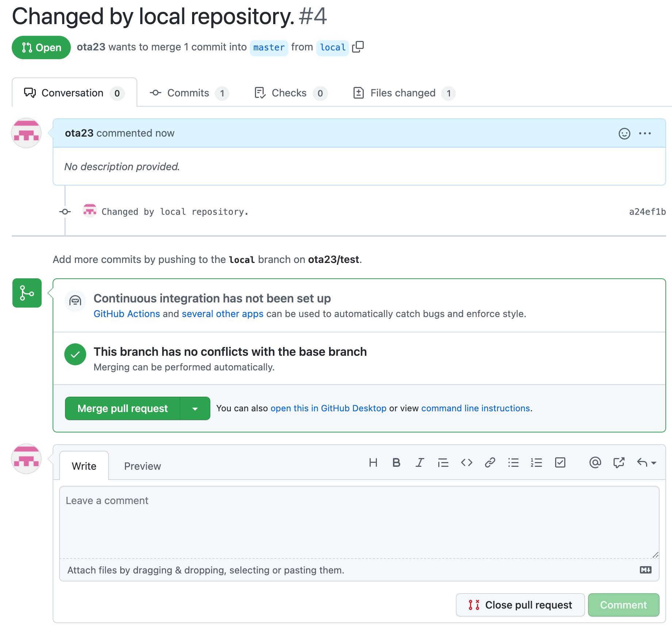Insert heading text formatting
Image resolution: width=672 pixels, height=629 pixels.
coord(373,463)
